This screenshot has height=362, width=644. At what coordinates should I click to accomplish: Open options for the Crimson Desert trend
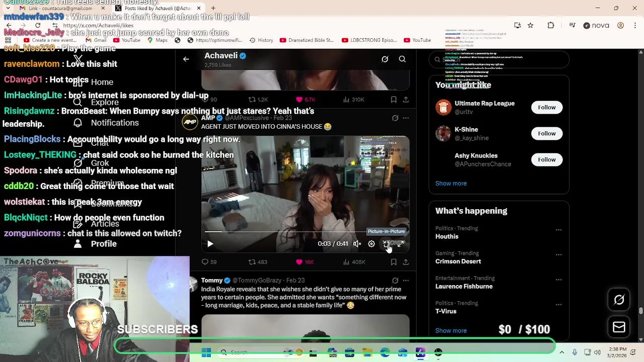pos(558,255)
